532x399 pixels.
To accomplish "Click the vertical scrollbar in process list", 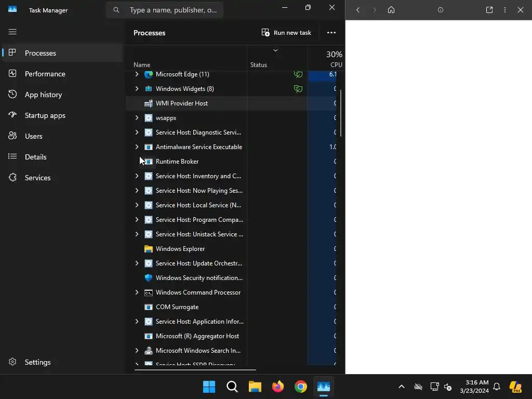I will coord(341,113).
